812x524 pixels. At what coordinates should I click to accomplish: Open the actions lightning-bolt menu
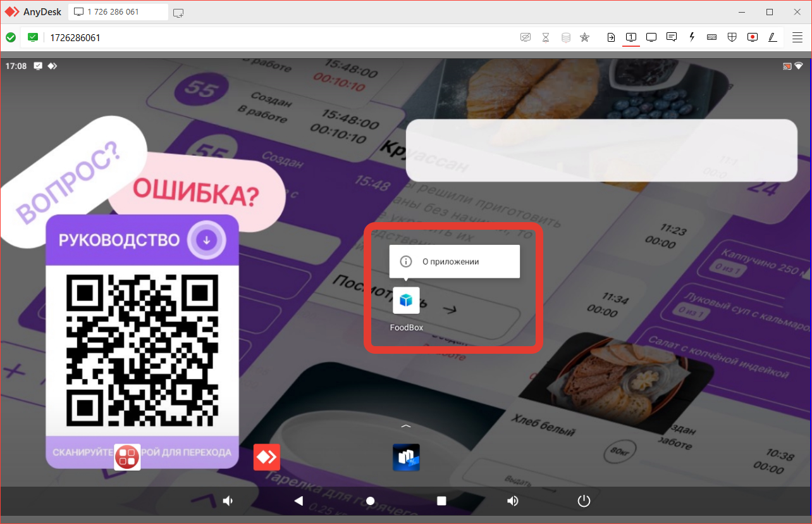point(692,37)
